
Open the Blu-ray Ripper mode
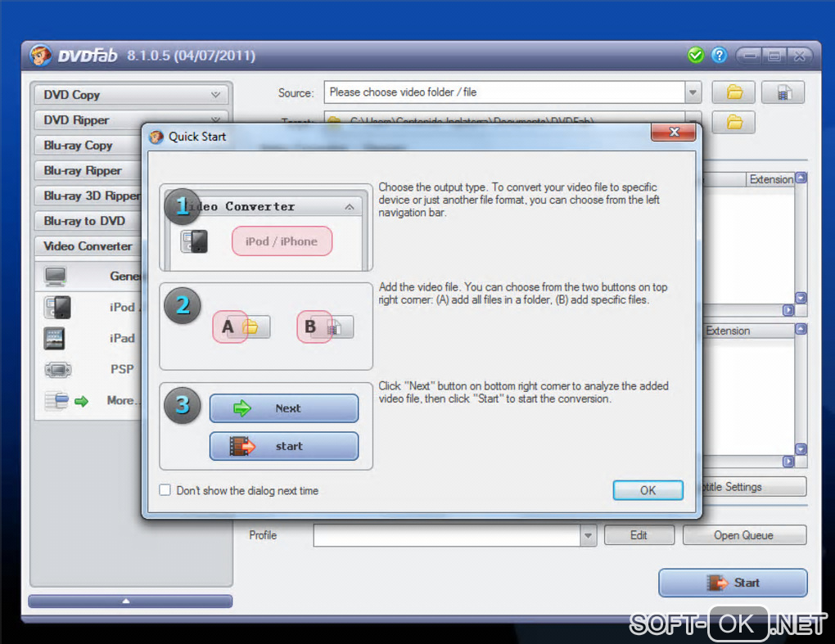83,170
